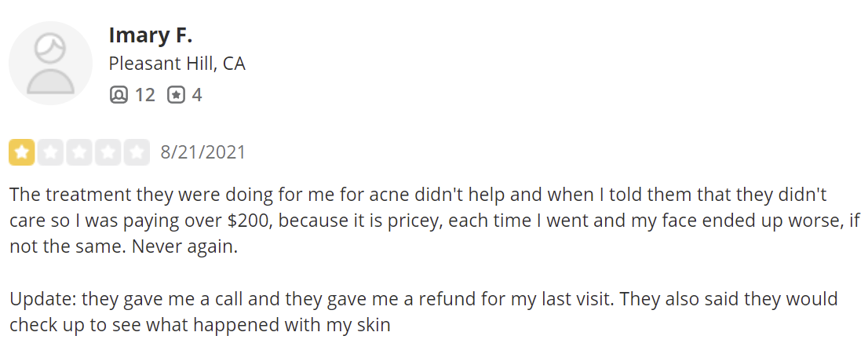Image resolution: width=868 pixels, height=354 pixels.
Task: Click the review date 8/21/2021
Action: pos(202,152)
